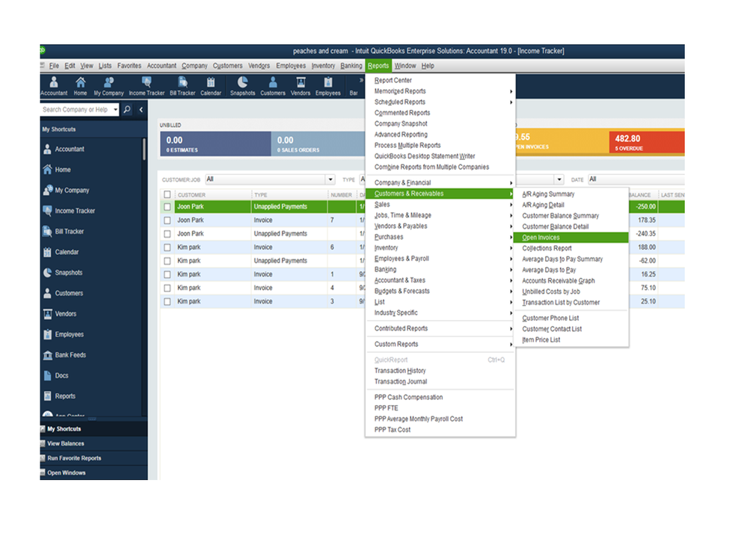Click the red 5 Overdue block
Screen dimensions: 747x560
647,142
